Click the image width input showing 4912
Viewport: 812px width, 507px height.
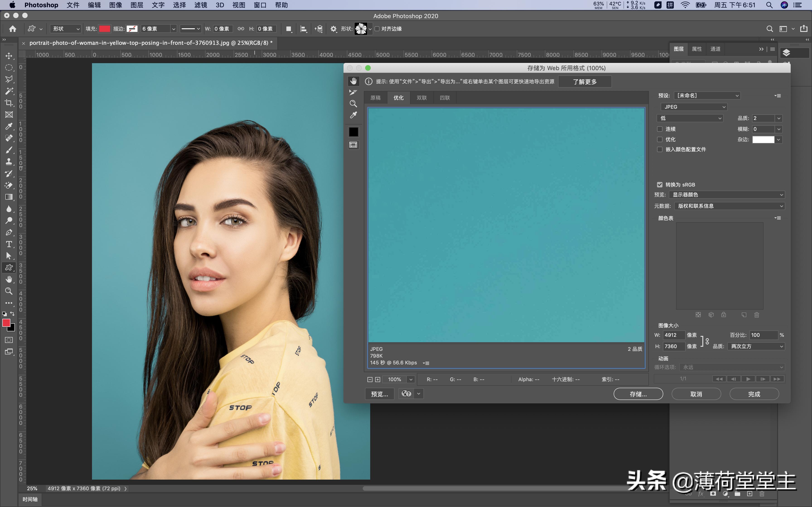point(674,335)
